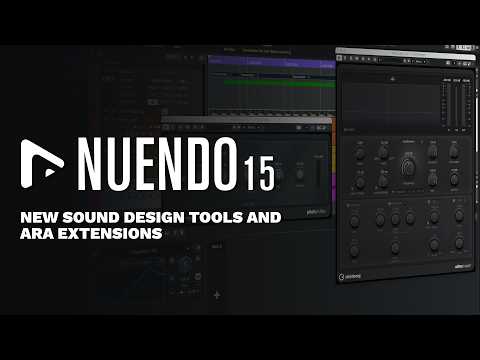Click the version number 15
Image resolution: width=480 pixels, height=360 pixels.
click(x=259, y=173)
